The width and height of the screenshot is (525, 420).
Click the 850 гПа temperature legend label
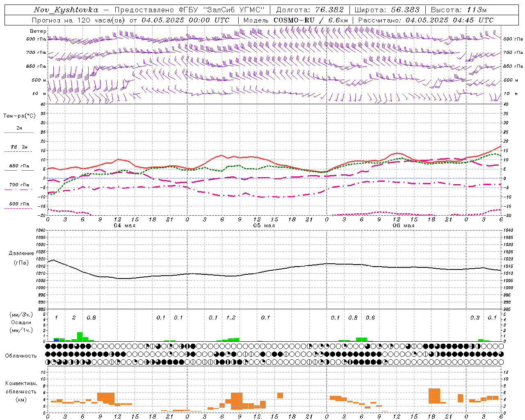coord(19,166)
